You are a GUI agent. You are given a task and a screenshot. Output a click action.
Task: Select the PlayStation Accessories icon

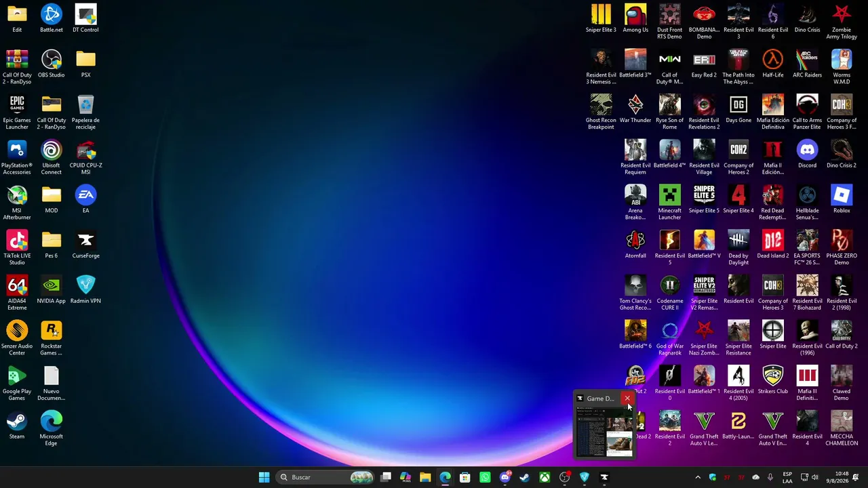17,157
